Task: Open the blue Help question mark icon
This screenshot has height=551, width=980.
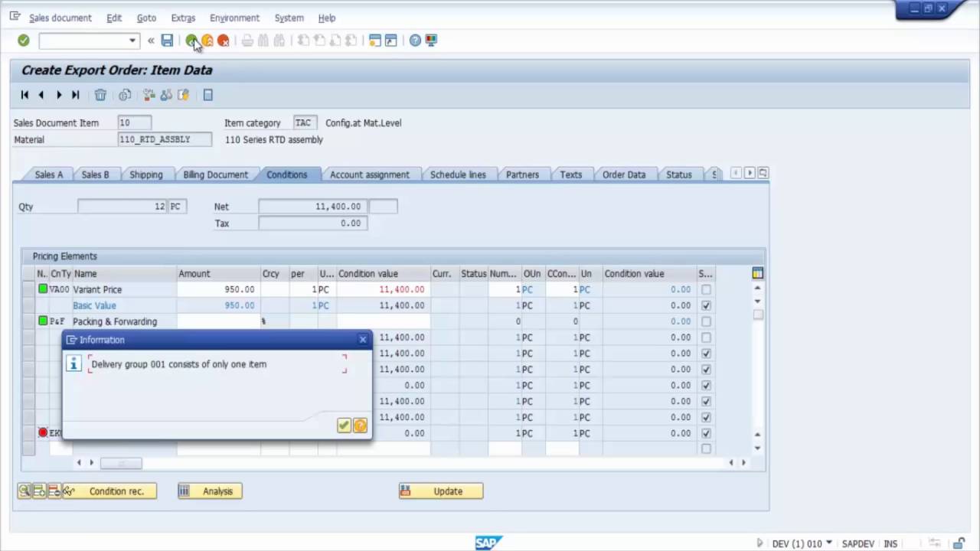Action: pyautogui.click(x=415, y=41)
